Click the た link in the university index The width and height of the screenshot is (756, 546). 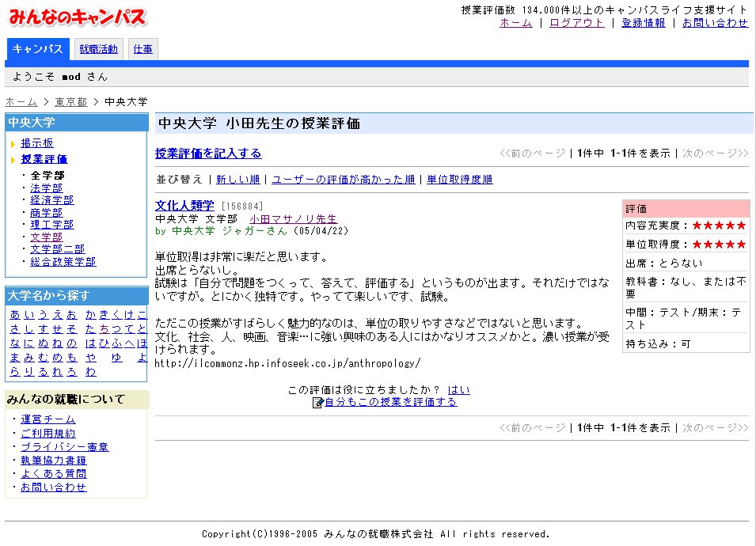[91, 329]
